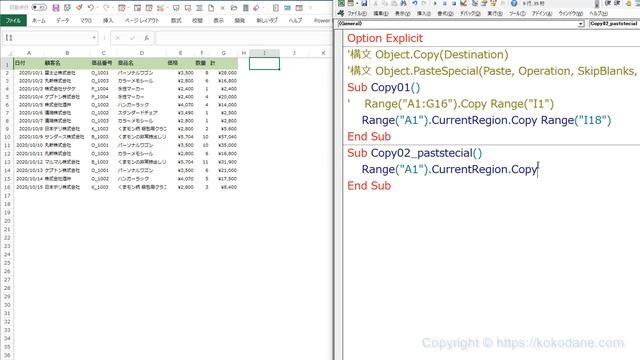This screenshot has height=360, width=640.
Task: Open the 数式 ribbon tab
Action: coord(176,20)
